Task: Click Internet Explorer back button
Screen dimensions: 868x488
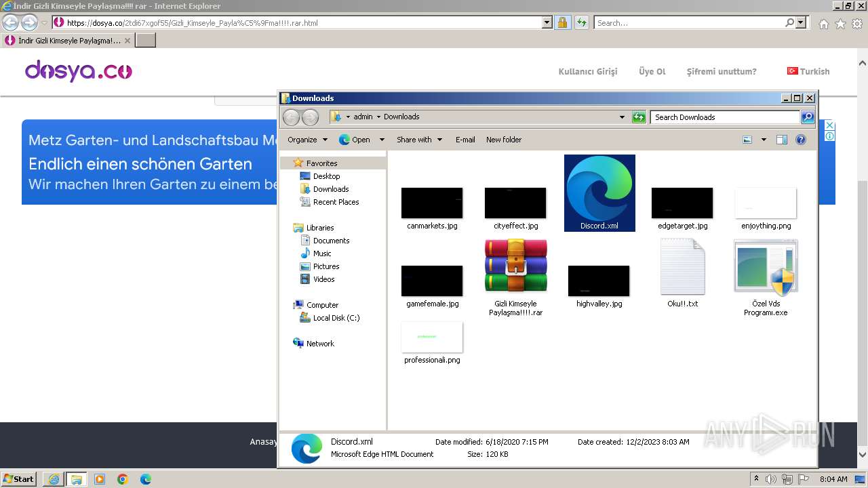Action: click(x=10, y=22)
